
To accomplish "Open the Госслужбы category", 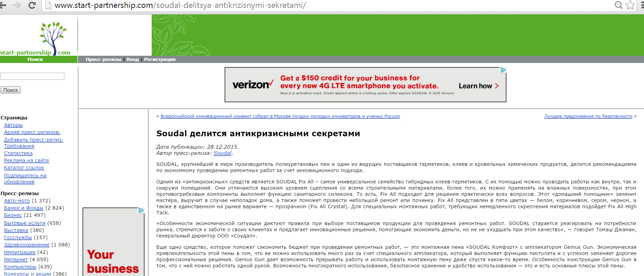I will [x=18, y=237].
